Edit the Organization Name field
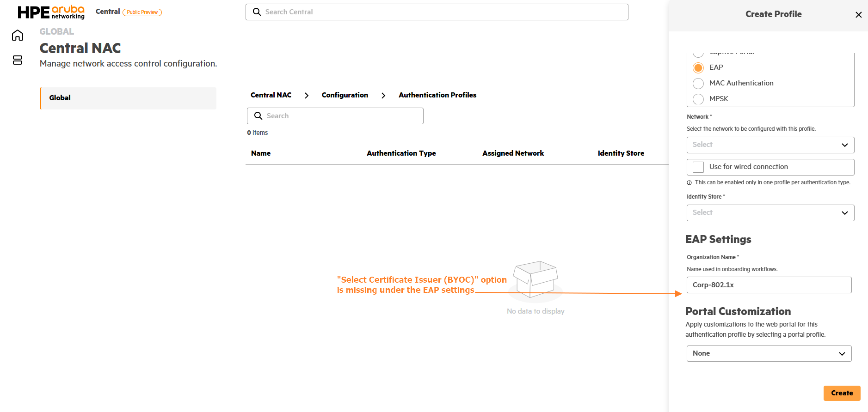The width and height of the screenshot is (868, 412). click(x=769, y=285)
